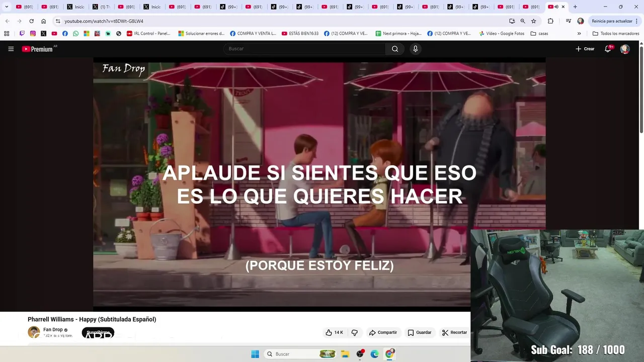Image resolution: width=644 pixels, height=362 pixels.
Task: Open a new browser tab
Action: coord(575,7)
